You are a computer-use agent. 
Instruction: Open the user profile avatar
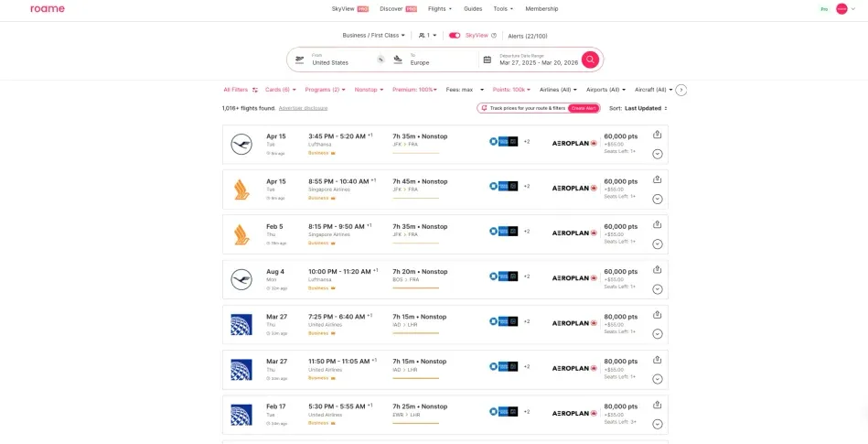841,9
